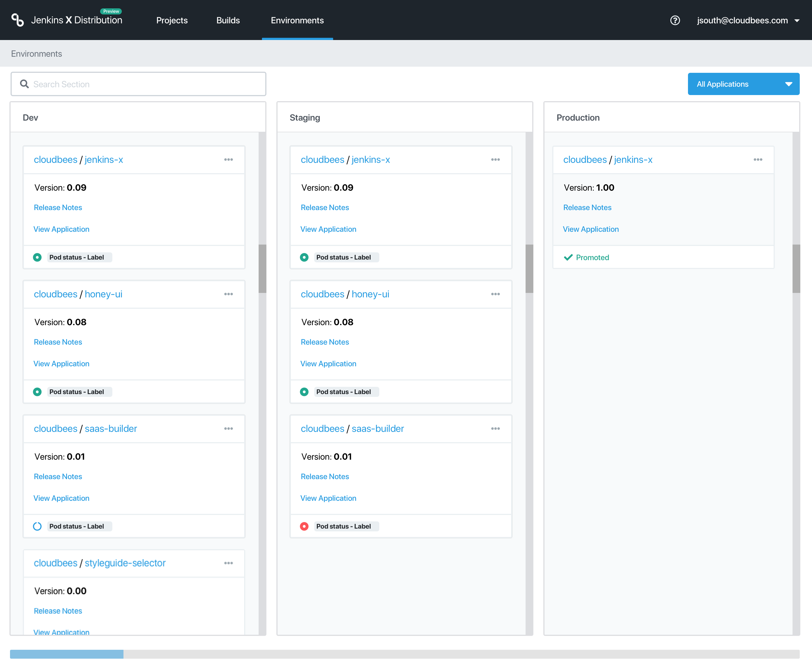
Task: Click View Application for Staging jenkins-x
Action: (328, 229)
